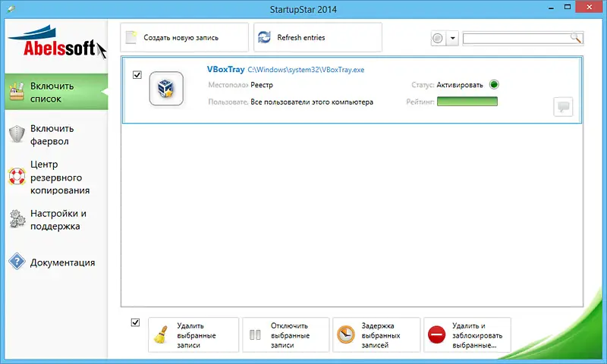
Task: Click the green rating bar
Action: tap(467, 102)
